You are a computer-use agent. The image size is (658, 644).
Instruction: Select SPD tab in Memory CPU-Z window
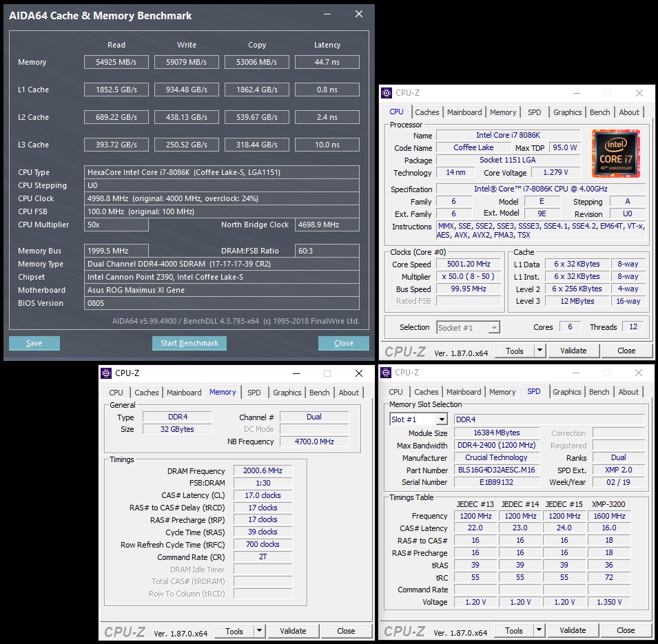coord(254,393)
